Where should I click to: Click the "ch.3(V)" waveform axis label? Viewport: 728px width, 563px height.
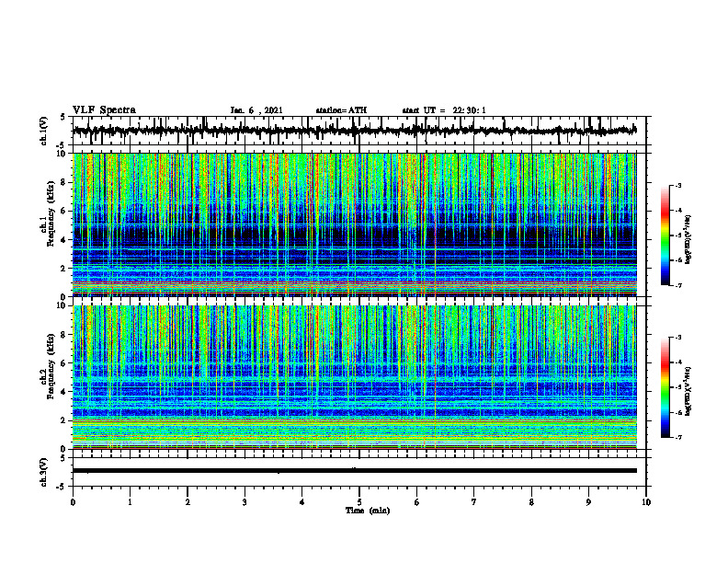tap(44, 472)
